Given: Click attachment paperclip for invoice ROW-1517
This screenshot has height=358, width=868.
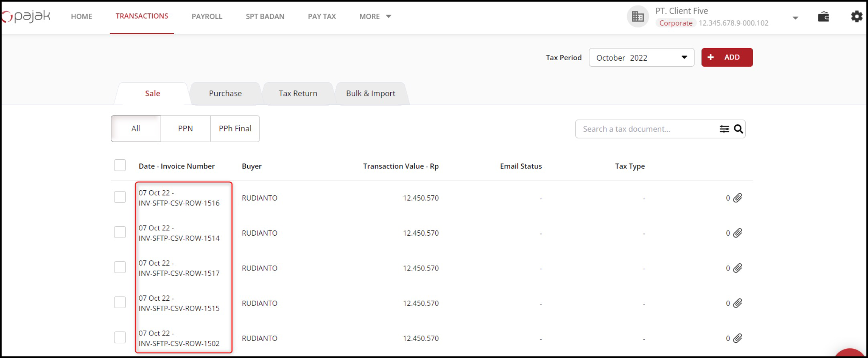Looking at the screenshot, I should [x=738, y=268].
